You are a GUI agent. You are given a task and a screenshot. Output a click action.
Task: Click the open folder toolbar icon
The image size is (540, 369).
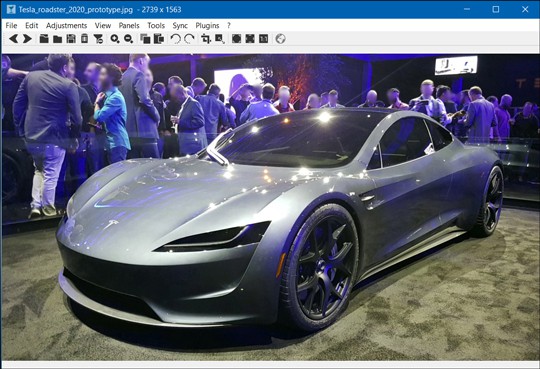pyautogui.click(x=58, y=39)
